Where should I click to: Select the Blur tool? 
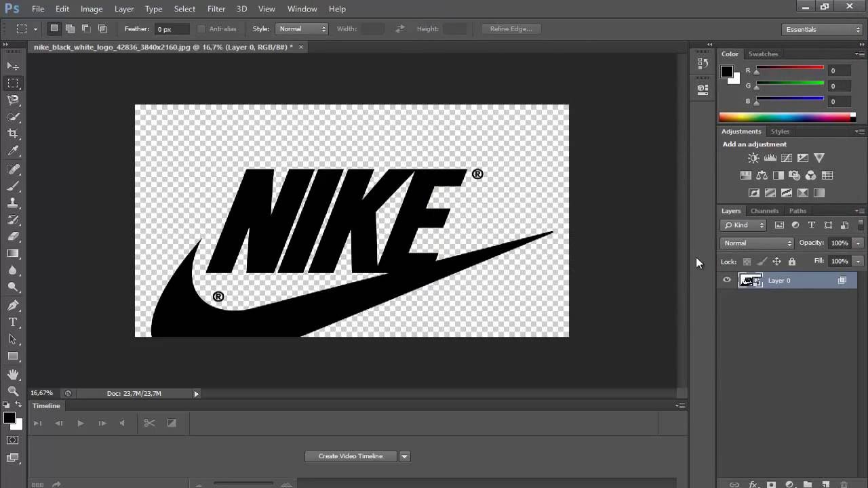click(x=13, y=270)
